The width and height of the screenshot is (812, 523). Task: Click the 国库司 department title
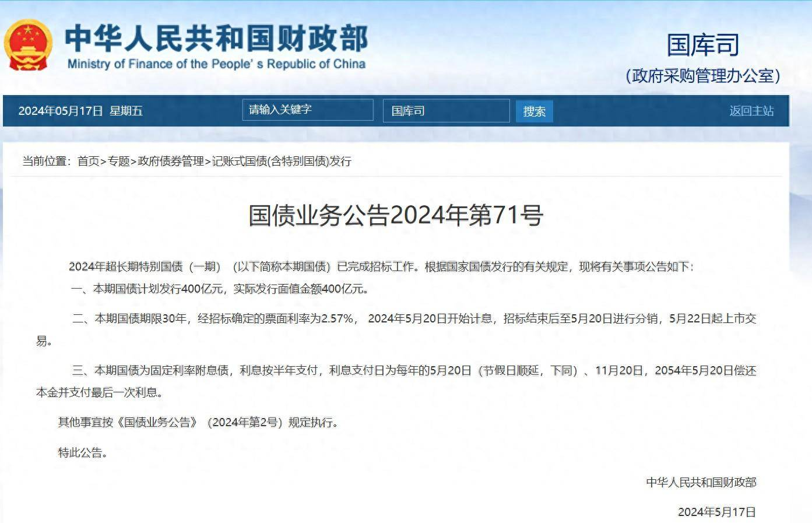point(702,44)
